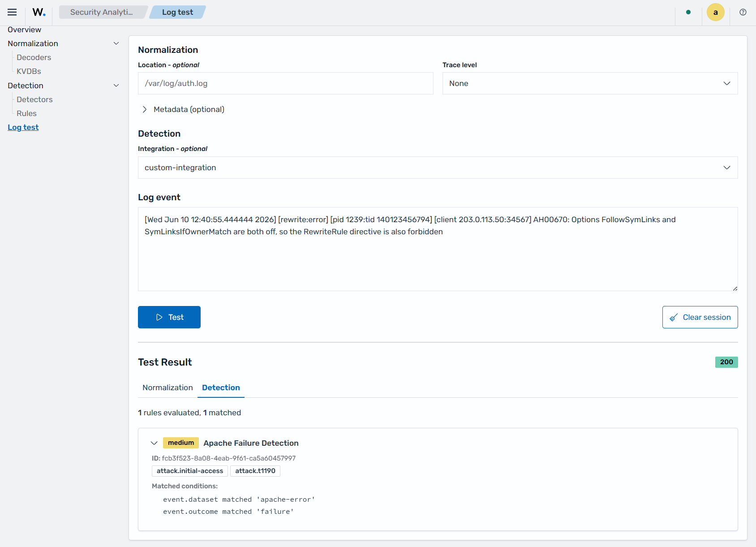Select the event.dataset matched condition
Image resolution: width=756 pixels, height=547 pixels.
[x=239, y=500]
